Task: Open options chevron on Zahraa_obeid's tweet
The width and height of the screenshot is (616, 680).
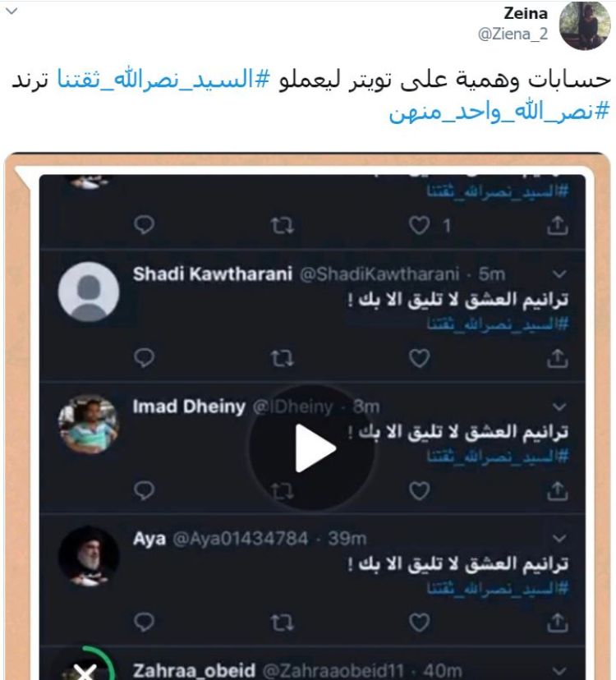Action: pyautogui.click(x=559, y=670)
